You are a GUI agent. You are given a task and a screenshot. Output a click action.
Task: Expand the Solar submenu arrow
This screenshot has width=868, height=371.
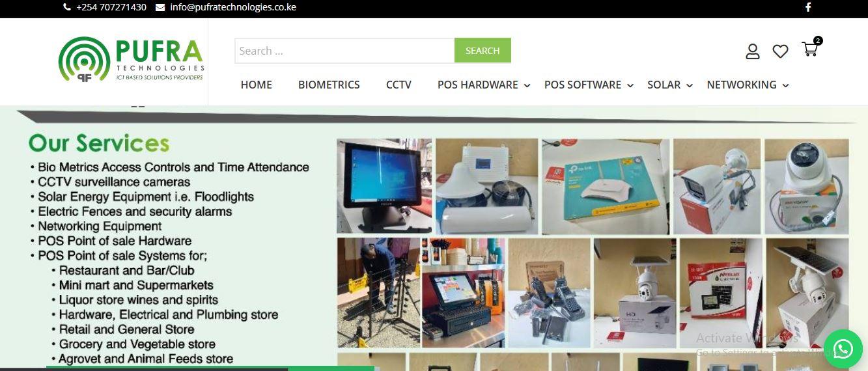[690, 86]
